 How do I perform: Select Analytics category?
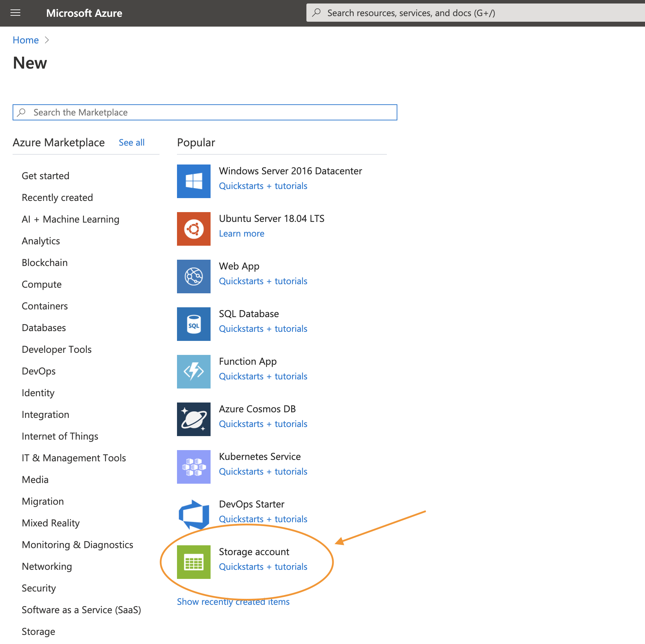point(41,241)
